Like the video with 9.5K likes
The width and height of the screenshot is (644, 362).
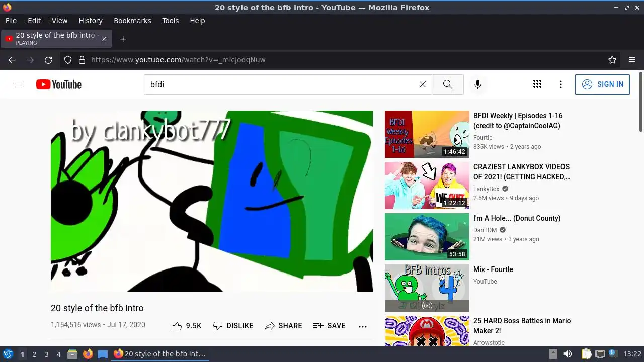[x=187, y=326]
